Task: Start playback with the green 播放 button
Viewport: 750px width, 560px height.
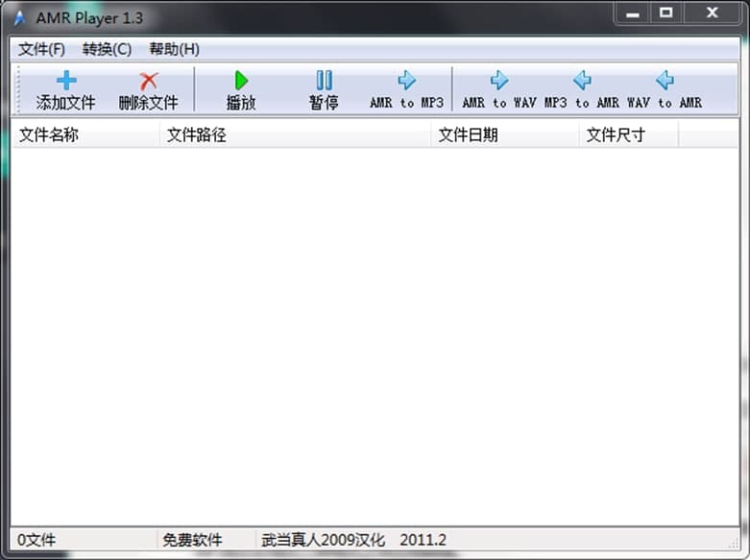Action: point(241,90)
